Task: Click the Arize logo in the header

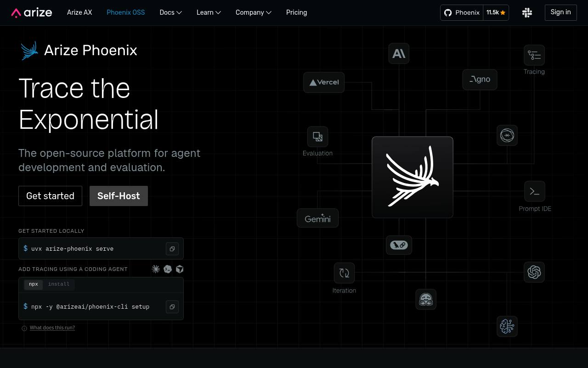Action: [32, 12]
